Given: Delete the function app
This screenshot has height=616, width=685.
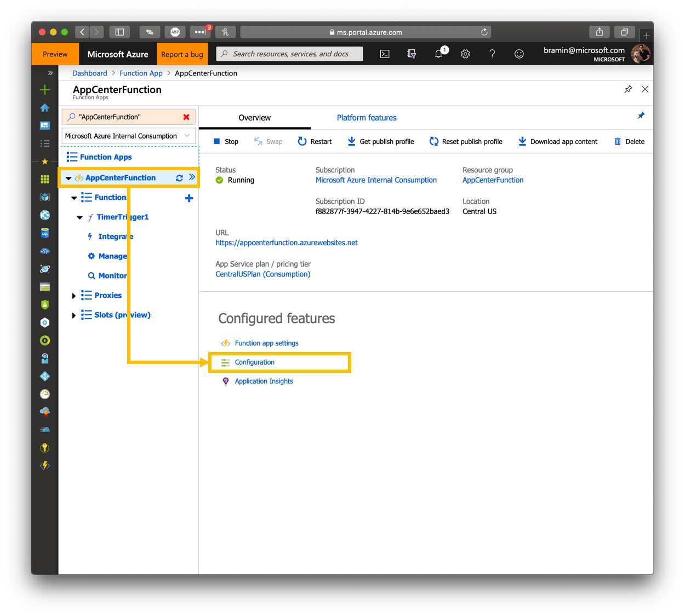Looking at the screenshot, I should pos(629,141).
